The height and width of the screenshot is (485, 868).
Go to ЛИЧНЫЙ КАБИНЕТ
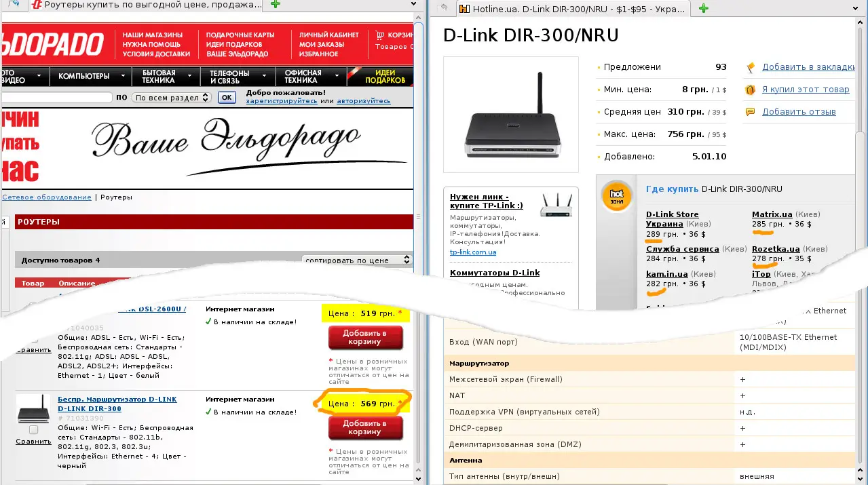[329, 35]
